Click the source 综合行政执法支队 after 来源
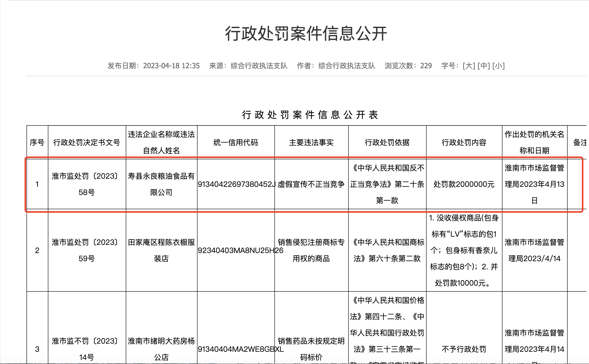 pos(259,66)
